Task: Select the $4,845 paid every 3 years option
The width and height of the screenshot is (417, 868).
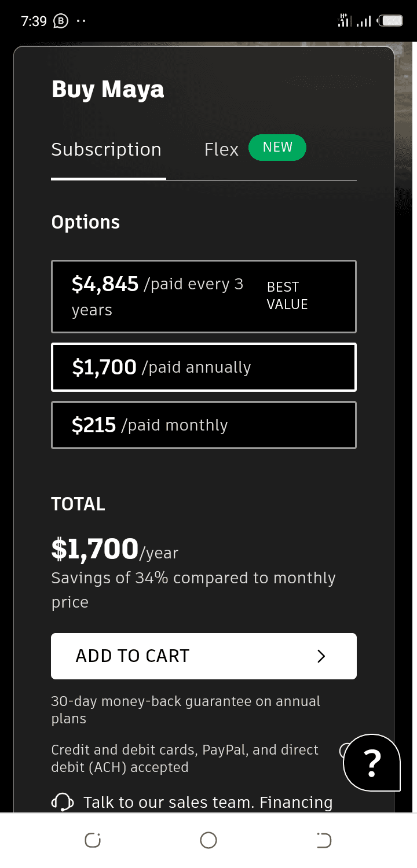Action: 204,297
